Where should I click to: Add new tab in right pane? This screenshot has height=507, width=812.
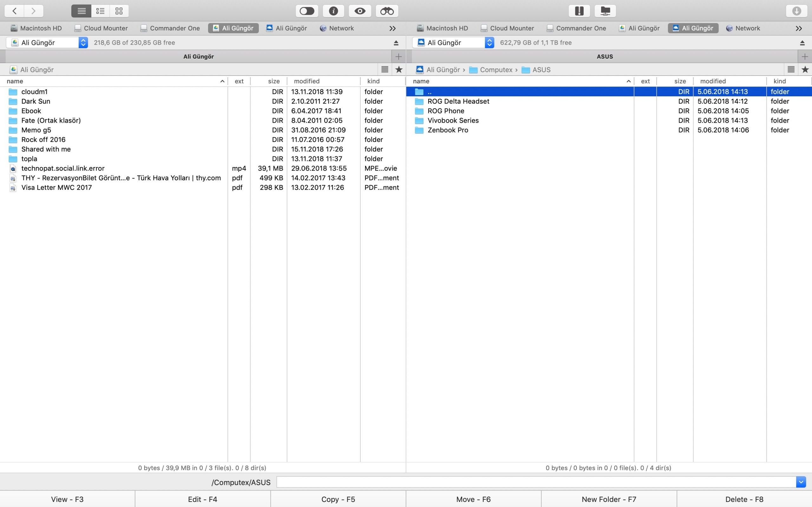tap(805, 56)
